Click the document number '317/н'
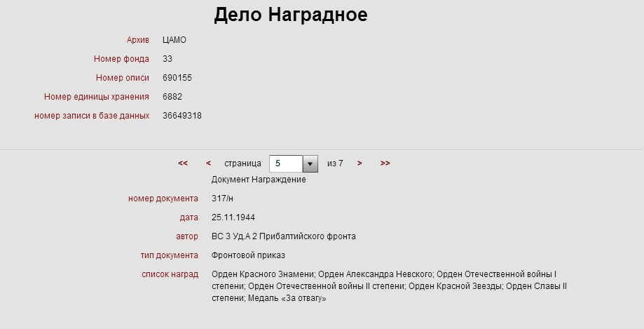Screen dimensions: 644x329 tap(222, 199)
